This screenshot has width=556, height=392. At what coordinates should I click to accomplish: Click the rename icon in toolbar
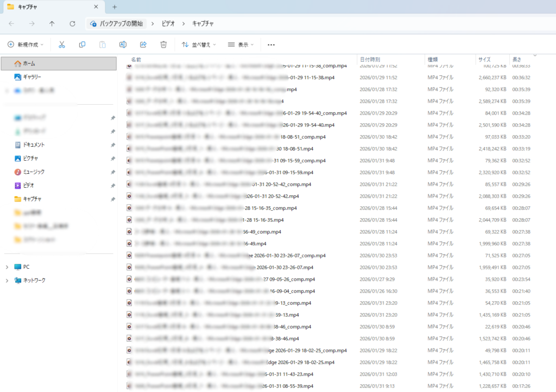click(x=123, y=45)
